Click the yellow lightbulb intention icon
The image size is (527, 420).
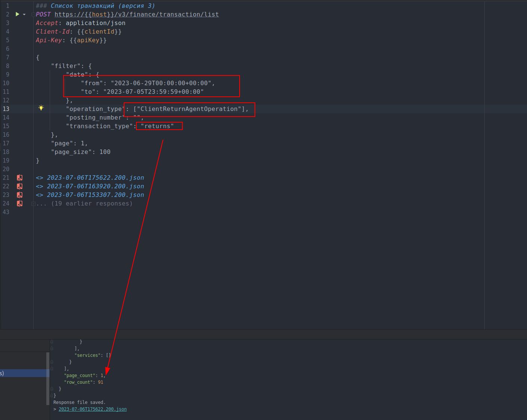coord(41,108)
